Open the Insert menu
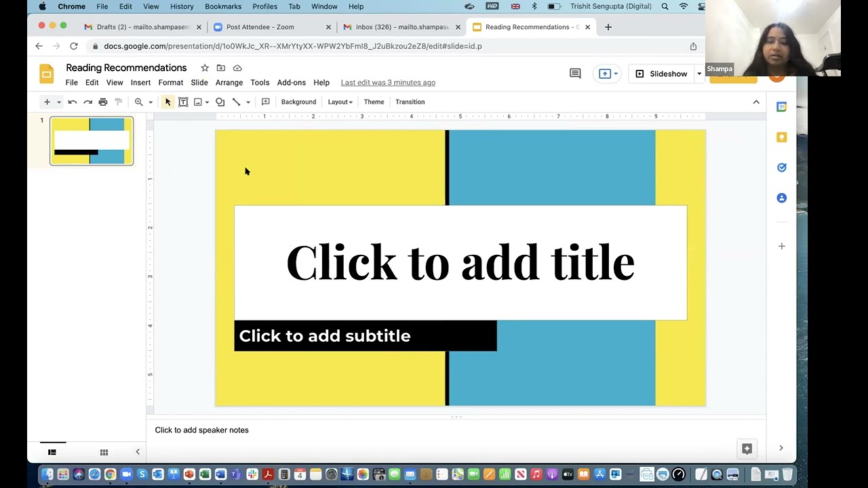 click(x=140, y=83)
